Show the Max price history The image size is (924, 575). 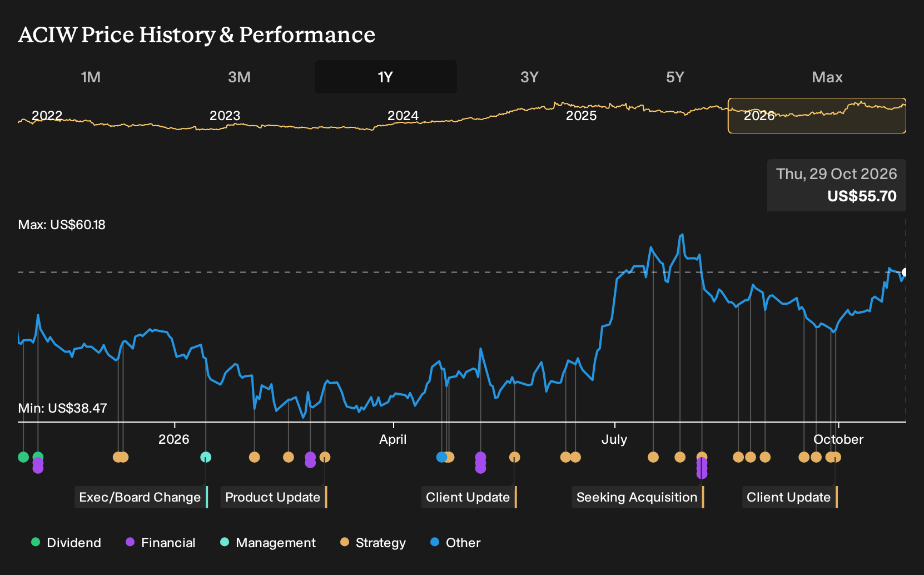[827, 77]
